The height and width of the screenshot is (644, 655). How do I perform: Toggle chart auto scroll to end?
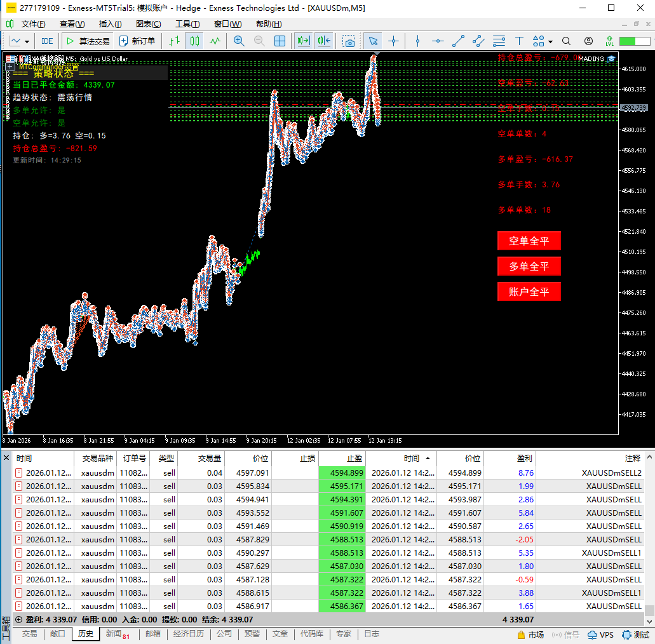click(x=304, y=41)
